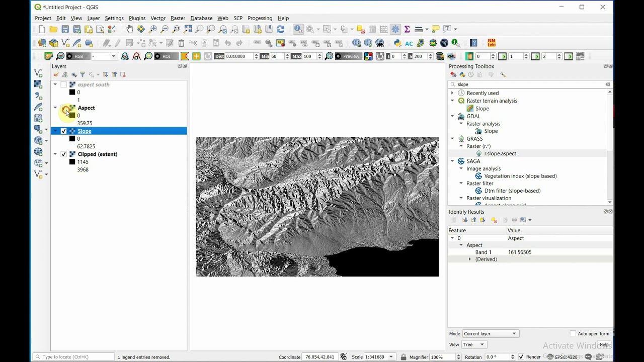This screenshot has height=362, width=644.
Task: Click the Measure Line ruler icon
Action: pyautogui.click(x=419, y=29)
